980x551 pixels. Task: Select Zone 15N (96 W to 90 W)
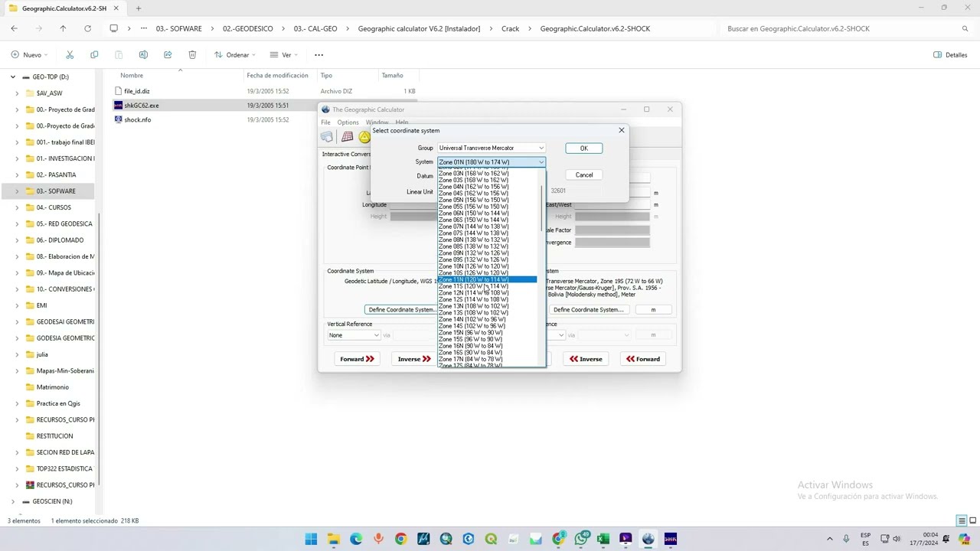pyautogui.click(x=487, y=333)
